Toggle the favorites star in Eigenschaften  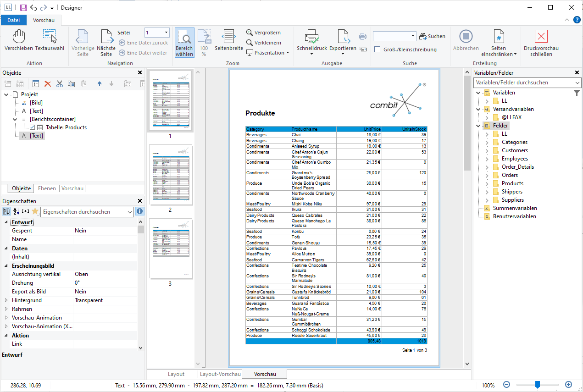(34, 211)
